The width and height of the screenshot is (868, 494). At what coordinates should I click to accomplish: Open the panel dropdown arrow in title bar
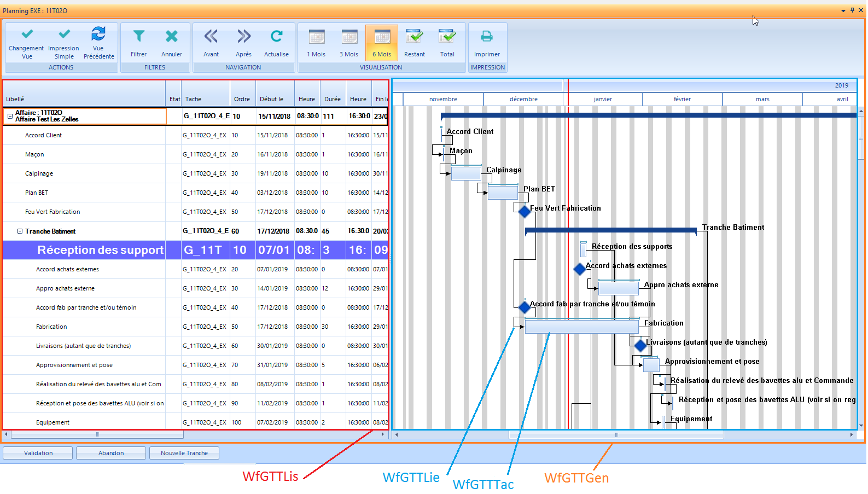(843, 10)
